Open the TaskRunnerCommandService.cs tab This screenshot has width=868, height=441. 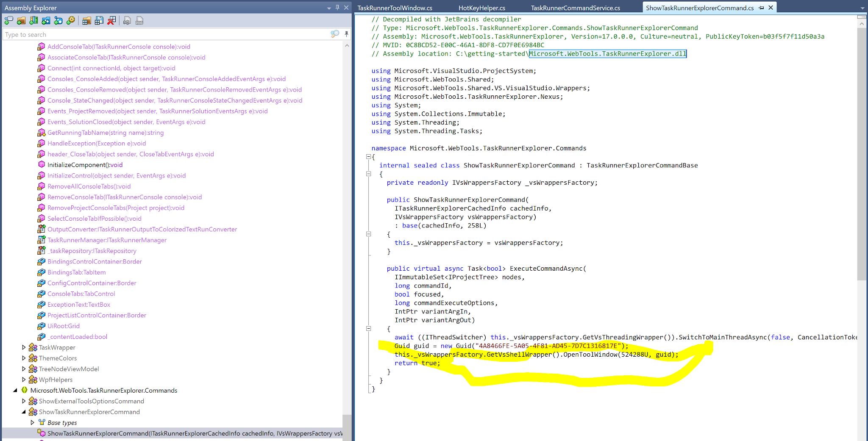(x=575, y=8)
